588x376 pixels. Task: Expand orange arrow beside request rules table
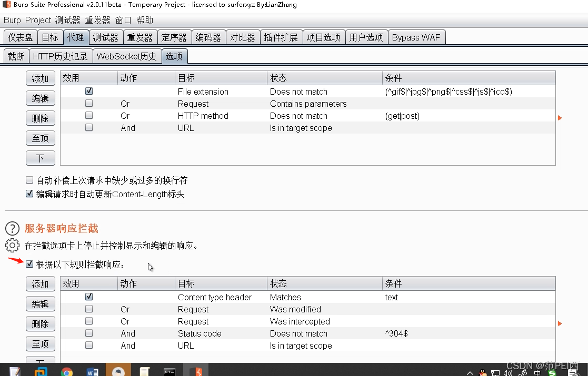click(x=560, y=118)
